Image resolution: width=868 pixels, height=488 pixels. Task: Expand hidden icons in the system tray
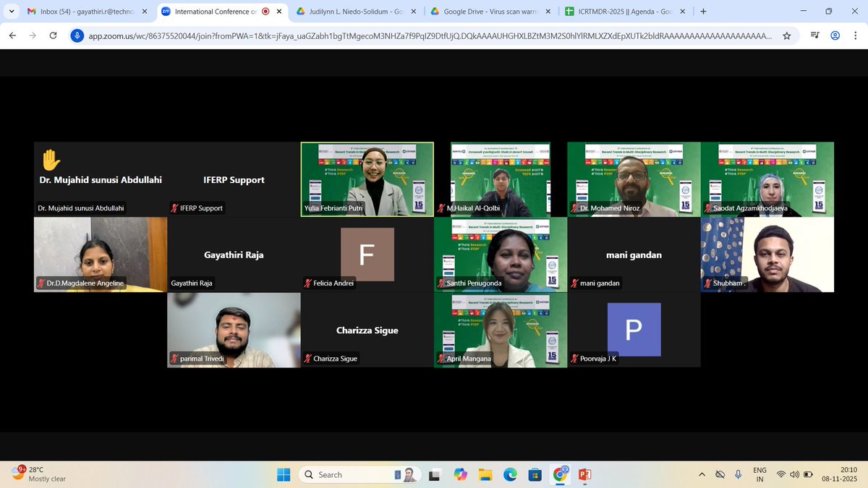pyautogui.click(x=701, y=474)
